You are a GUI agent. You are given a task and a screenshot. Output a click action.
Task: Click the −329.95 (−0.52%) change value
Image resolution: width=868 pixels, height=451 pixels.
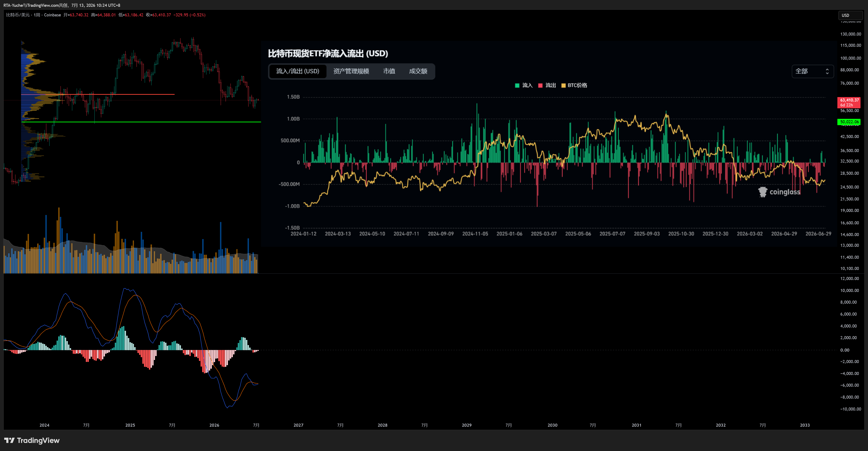click(x=189, y=15)
